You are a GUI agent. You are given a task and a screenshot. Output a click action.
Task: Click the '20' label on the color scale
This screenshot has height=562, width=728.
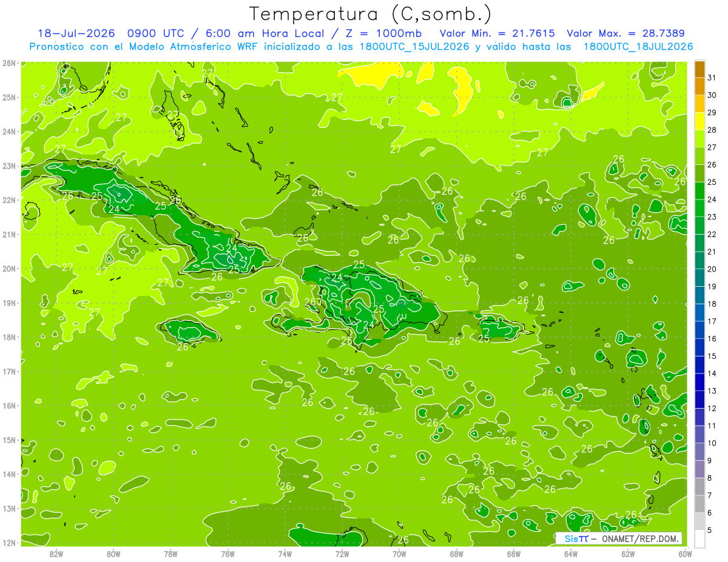click(712, 269)
